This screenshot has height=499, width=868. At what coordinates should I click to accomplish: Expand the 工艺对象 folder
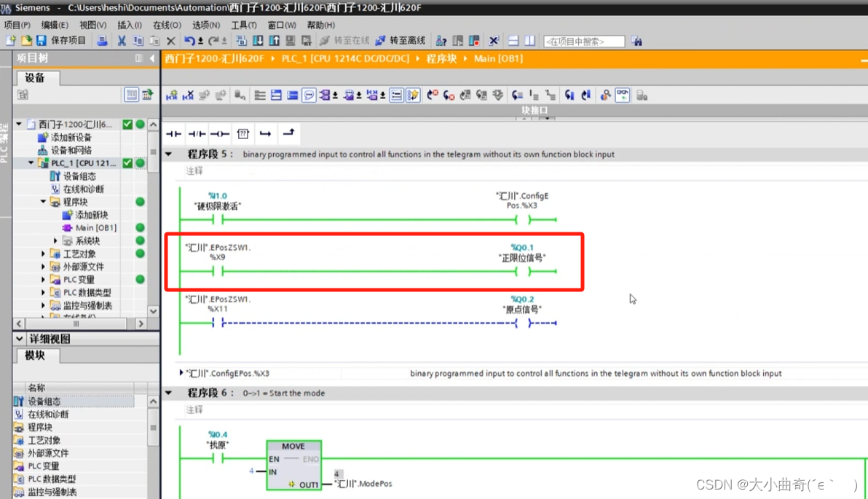point(43,254)
